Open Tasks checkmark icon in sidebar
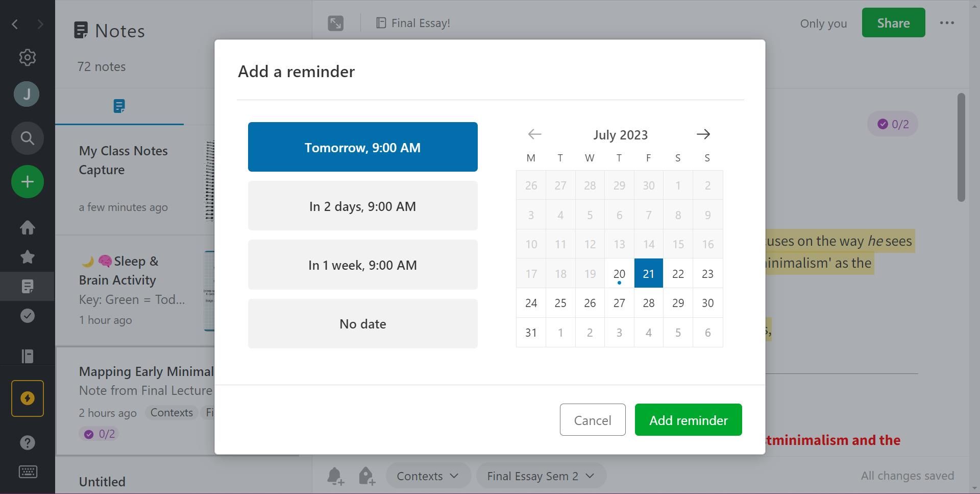This screenshot has width=980, height=494. pos(28,316)
